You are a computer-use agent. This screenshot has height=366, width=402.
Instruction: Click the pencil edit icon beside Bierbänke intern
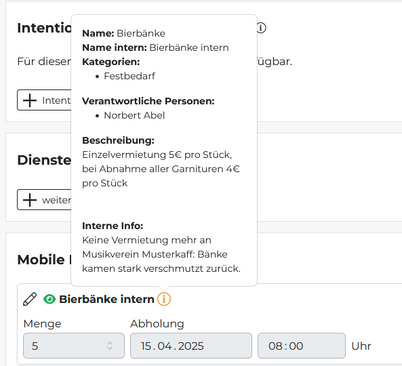tap(30, 299)
